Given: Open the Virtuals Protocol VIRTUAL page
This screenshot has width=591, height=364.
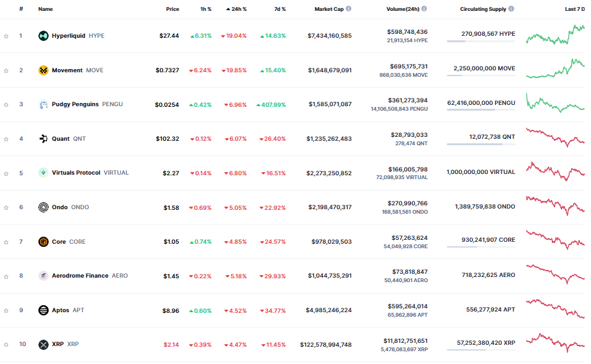Looking at the screenshot, I should click(90, 173).
